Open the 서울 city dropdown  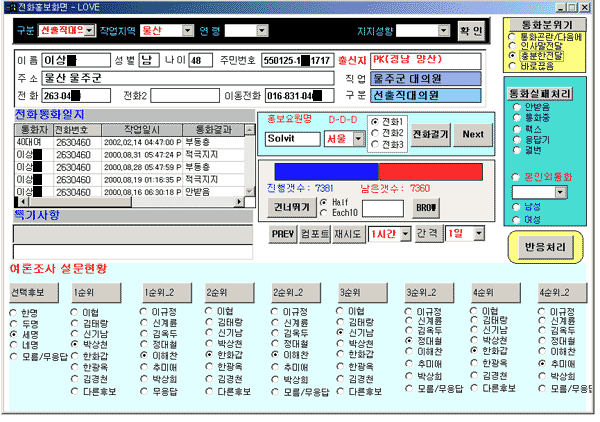coord(359,138)
